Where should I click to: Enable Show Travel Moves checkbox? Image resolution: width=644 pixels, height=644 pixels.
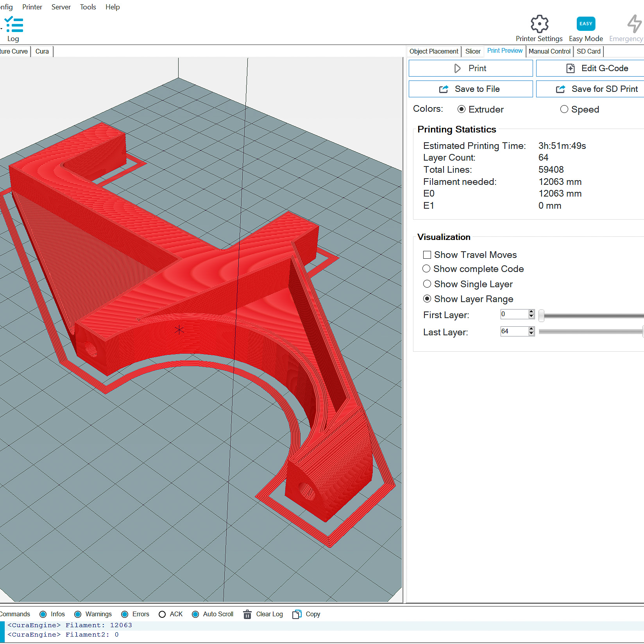(427, 255)
